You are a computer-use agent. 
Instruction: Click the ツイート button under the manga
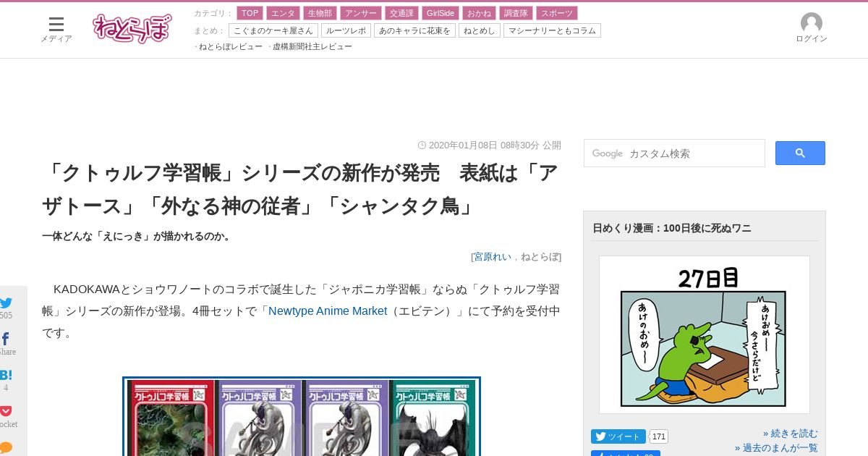coord(618,436)
